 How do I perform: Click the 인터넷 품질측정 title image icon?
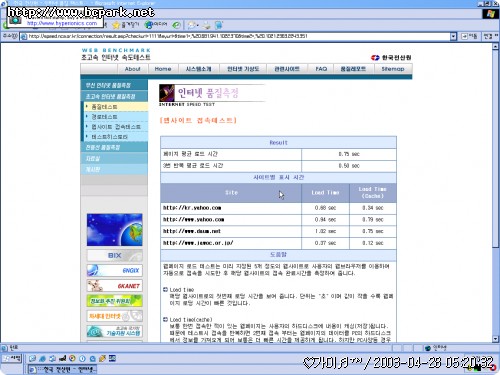coord(167,93)
